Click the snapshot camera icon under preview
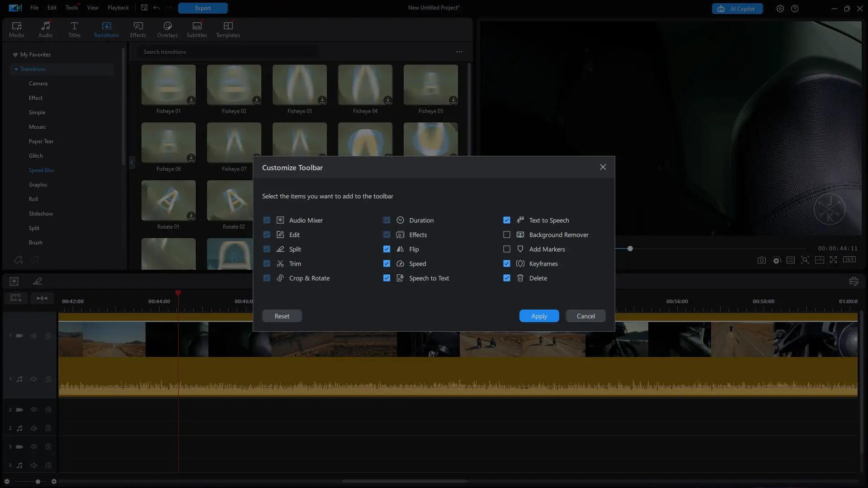The image size is (868, 488). (762, 260)
